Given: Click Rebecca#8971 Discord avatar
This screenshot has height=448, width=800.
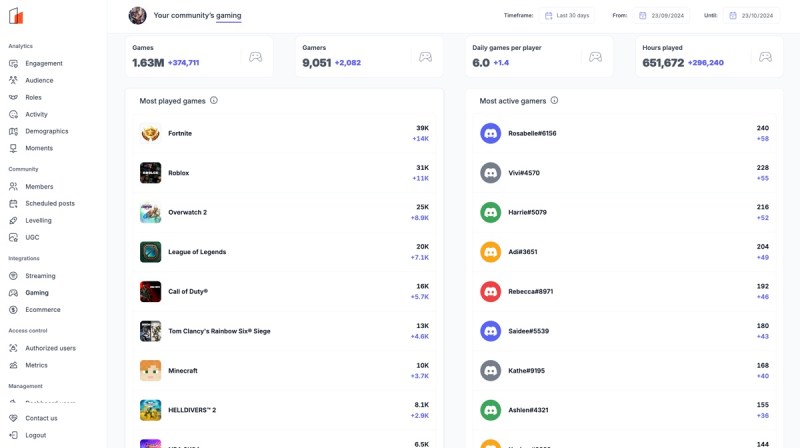Looking at the screenshot, I should pyautogui.click(x=490, y=291).
